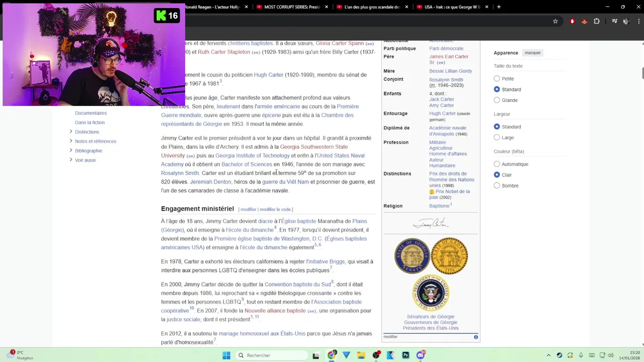
Task: Close the USA - Irak tab
Action: coord(487,7)
